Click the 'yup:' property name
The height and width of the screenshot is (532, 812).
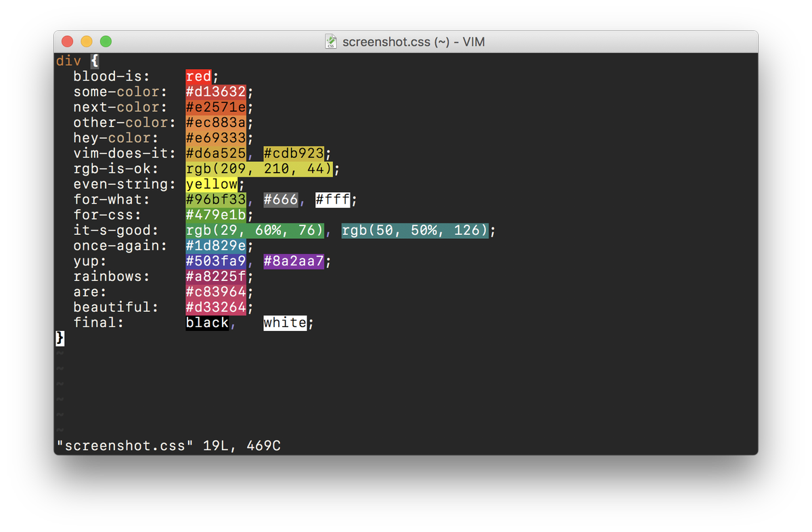click(90, 261)
